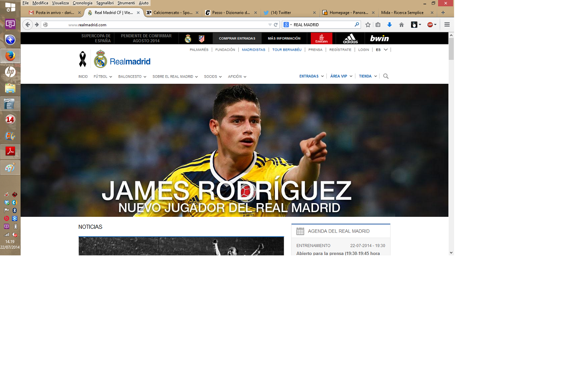Click the Adblock Plus stop-sign icon
The width and height of the screenshot is (588, 385).
point(430,25)
